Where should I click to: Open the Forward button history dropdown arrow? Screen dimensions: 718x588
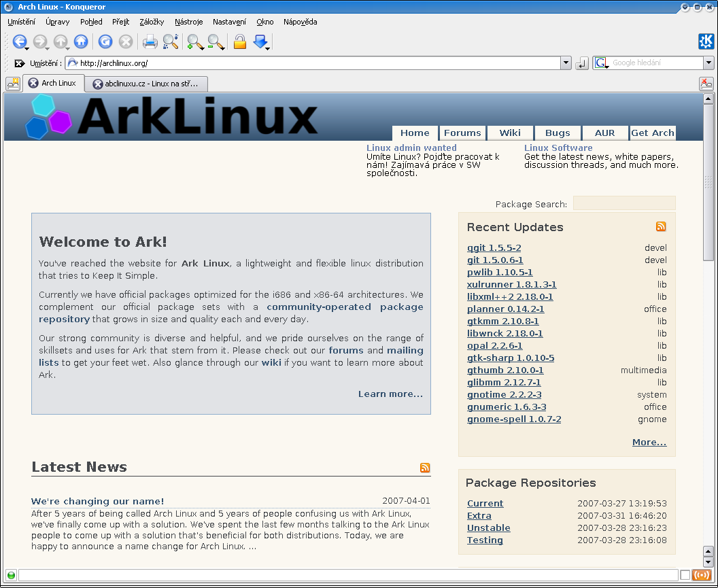coord(48,48)
